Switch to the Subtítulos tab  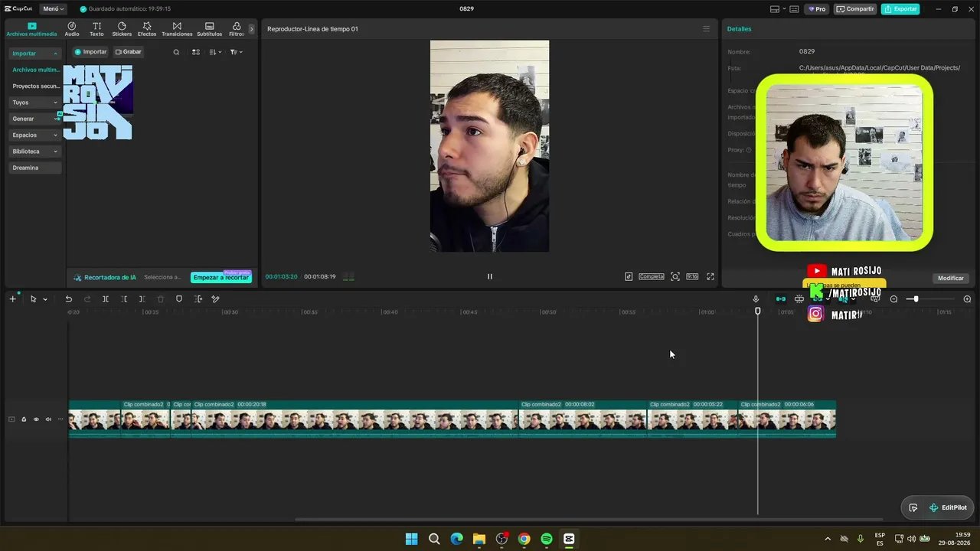(x=209, y=29)
